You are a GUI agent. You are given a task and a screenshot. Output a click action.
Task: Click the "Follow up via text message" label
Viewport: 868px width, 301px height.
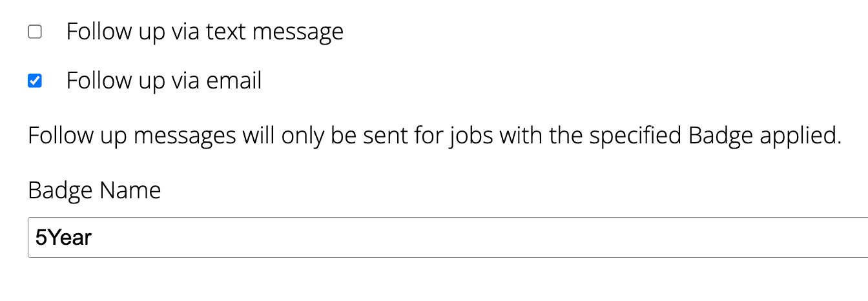205,32
